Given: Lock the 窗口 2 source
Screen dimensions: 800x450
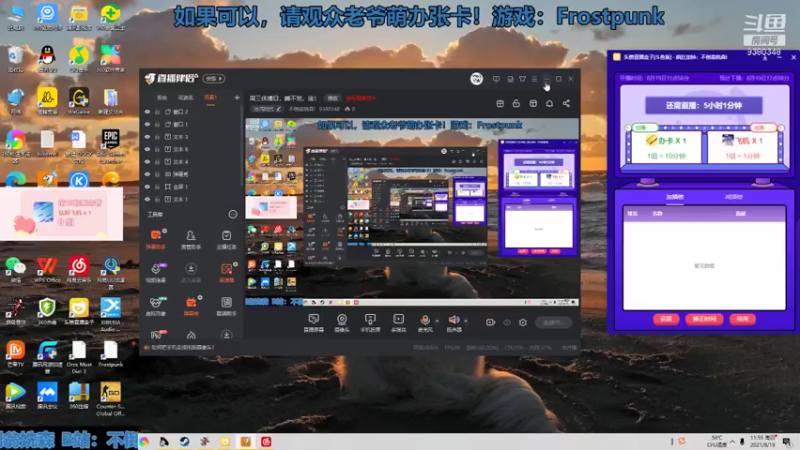Looking at the screenshot, I should (x=157, y=112).
